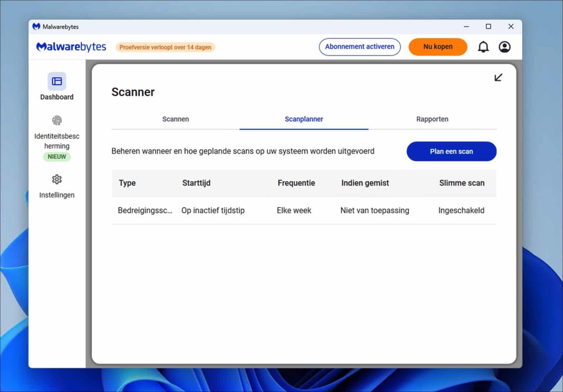Click the Indien gemist column header

(x=365, y=183)
